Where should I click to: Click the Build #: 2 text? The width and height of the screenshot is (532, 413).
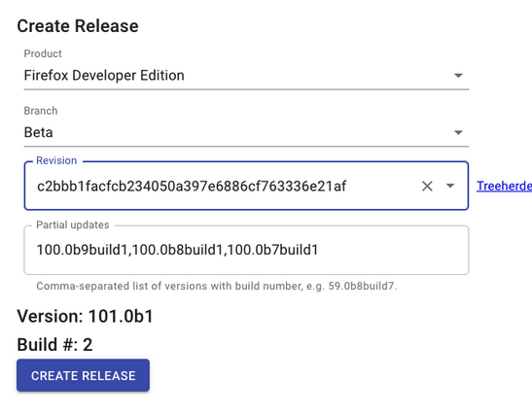click(54, 345)
